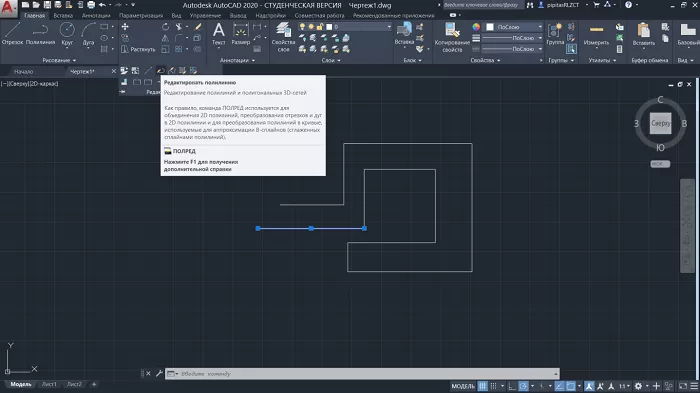Switch to the Вставка ribbon tab
The width and height of the screenshot is (700, 393).
(63, 15)
